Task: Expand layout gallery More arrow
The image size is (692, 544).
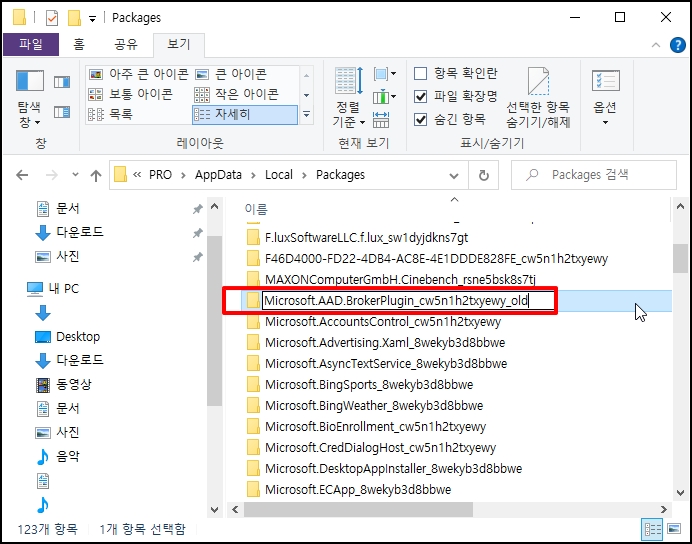Action: (x=306, y=114)
